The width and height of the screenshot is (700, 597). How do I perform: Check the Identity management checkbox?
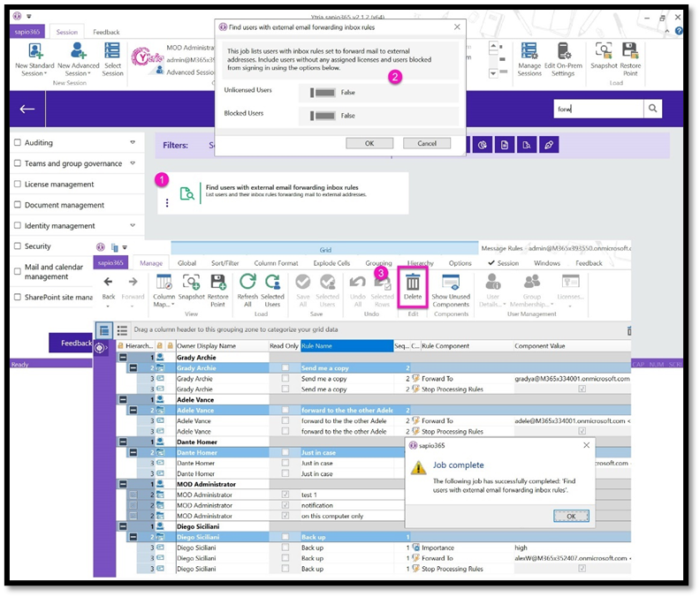click(x=18, y=225)
